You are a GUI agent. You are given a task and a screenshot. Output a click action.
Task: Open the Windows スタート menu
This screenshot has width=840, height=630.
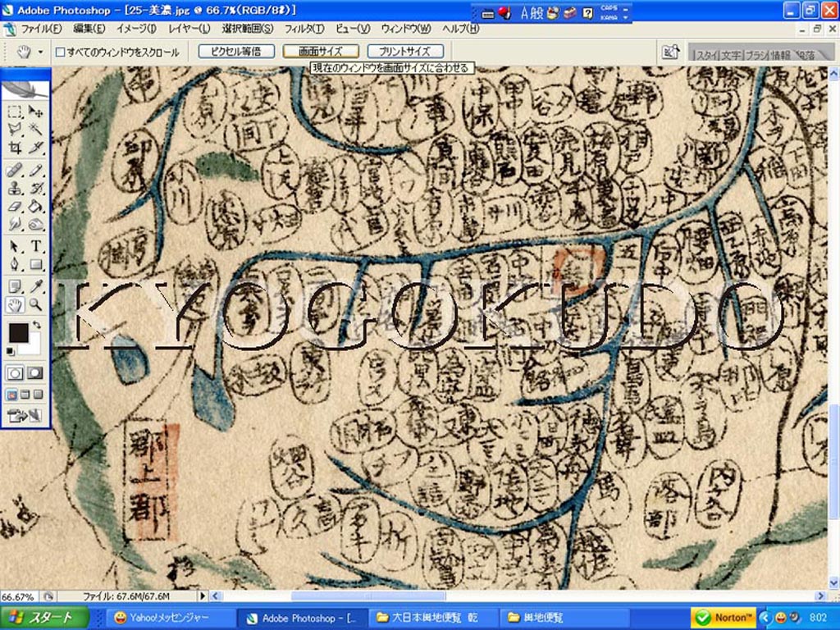click(44, 618)
